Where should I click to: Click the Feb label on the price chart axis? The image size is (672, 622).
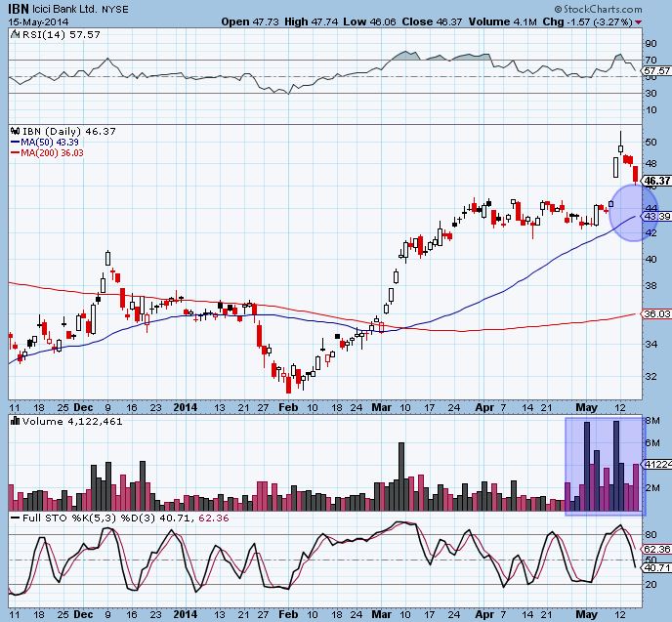click(288, 407)
